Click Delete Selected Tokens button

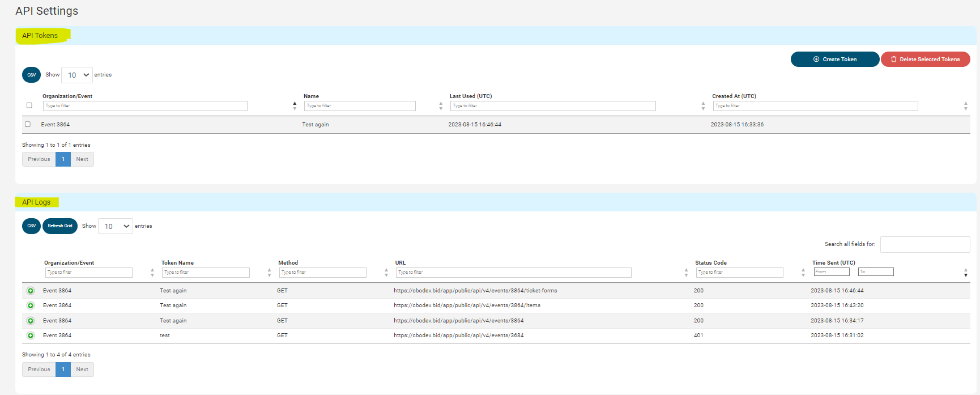pyautogui.click(x=925, y=60)
